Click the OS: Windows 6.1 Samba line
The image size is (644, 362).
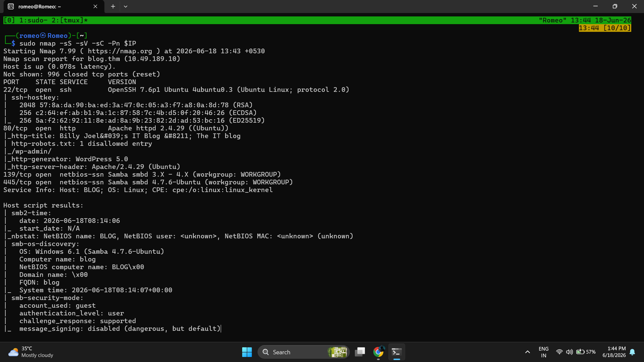92,252
